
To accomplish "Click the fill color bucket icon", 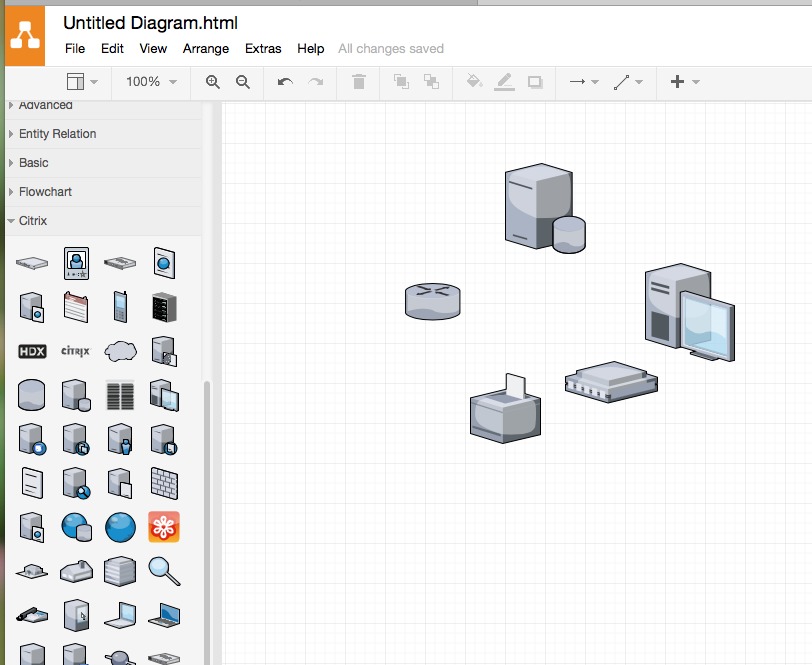I will 474,82.
